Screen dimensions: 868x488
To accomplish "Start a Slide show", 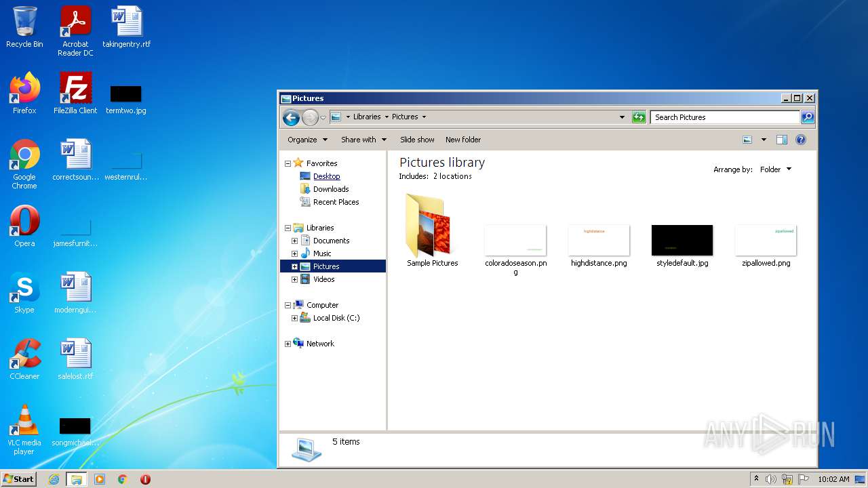I will point(417,140).
